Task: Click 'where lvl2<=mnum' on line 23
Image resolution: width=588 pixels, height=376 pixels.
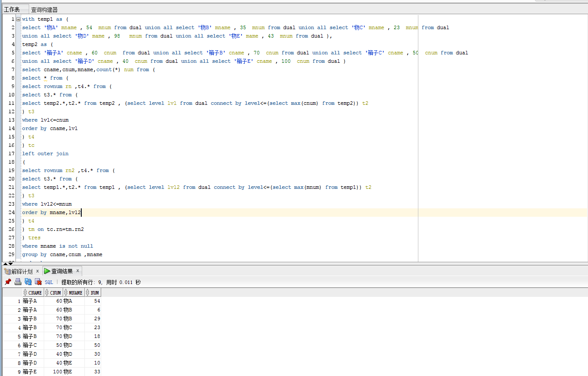Action: (47, 204)
